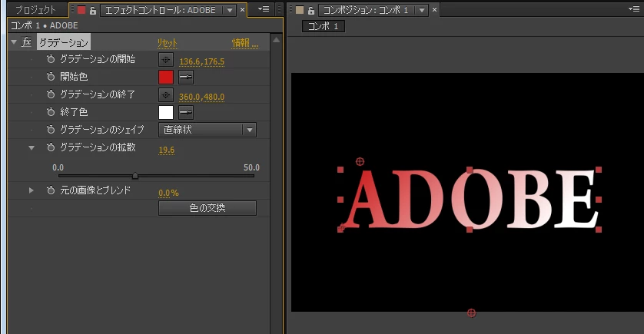Screen dimensions: 644x334
Task: Select the エフェクトコントロール: ADOBE tab
Action: tap(161, 10)
